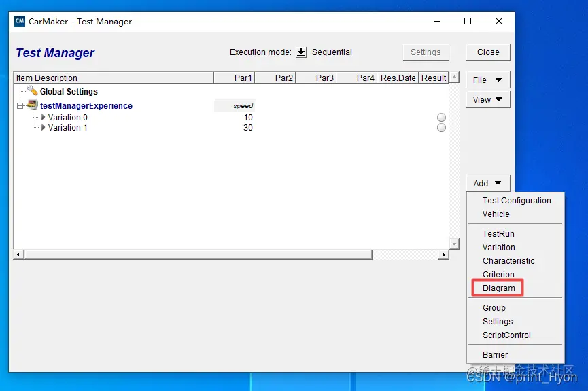Maximize the Test Manager window
This screenshot has height=391, width=588.
(x=468, y=21)
